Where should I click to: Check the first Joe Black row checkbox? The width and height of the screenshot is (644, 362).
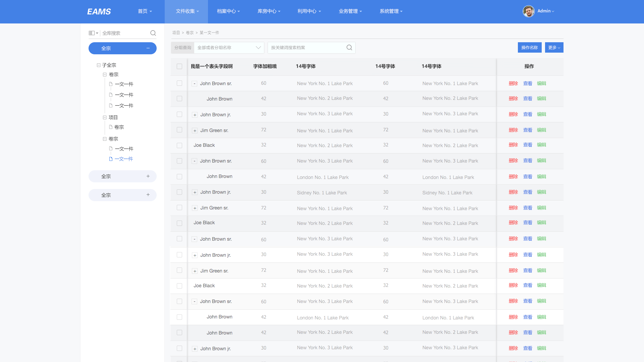point(179,145)
